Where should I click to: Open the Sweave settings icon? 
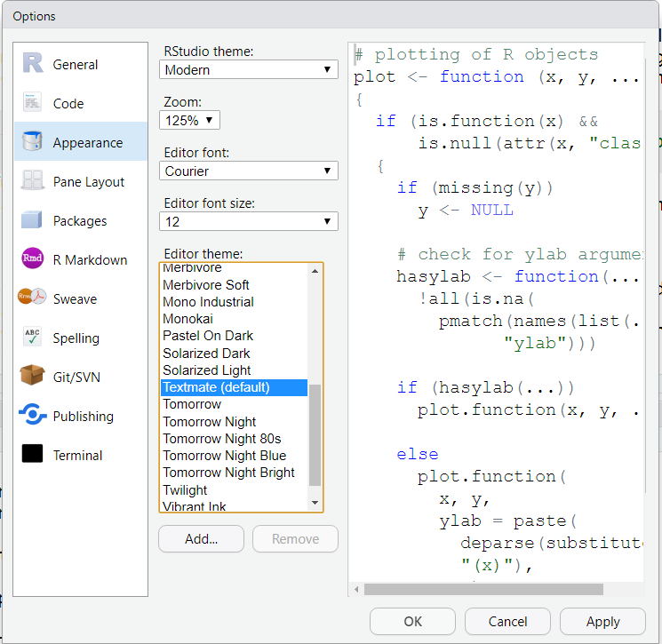(33, 298)
